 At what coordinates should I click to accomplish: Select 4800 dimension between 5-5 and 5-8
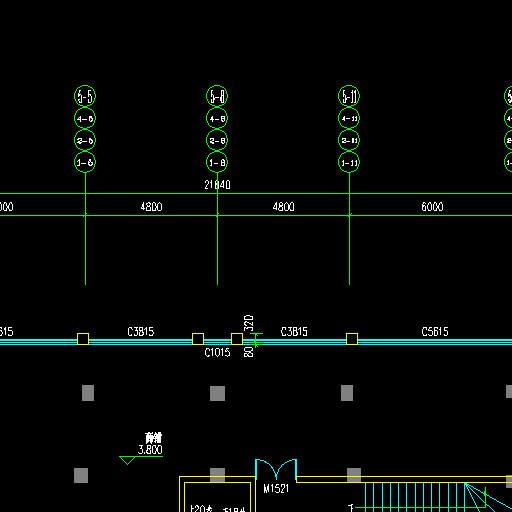click(x=151, y=207)
